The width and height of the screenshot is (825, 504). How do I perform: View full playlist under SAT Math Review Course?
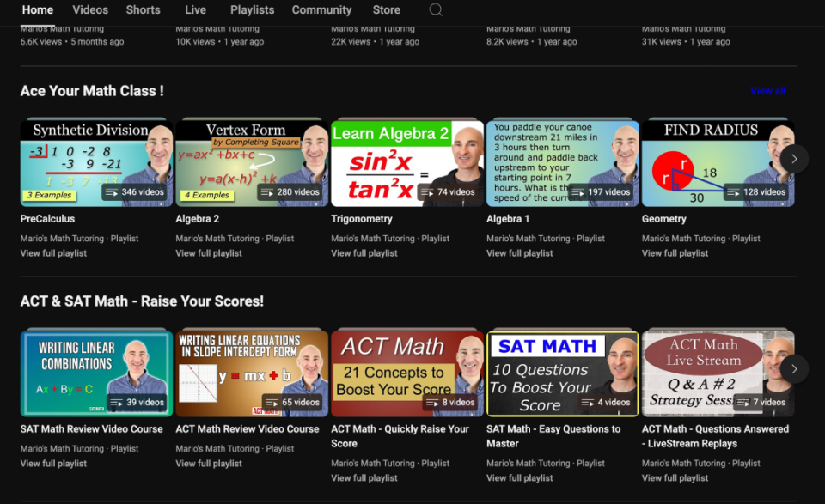click(53, 464)
